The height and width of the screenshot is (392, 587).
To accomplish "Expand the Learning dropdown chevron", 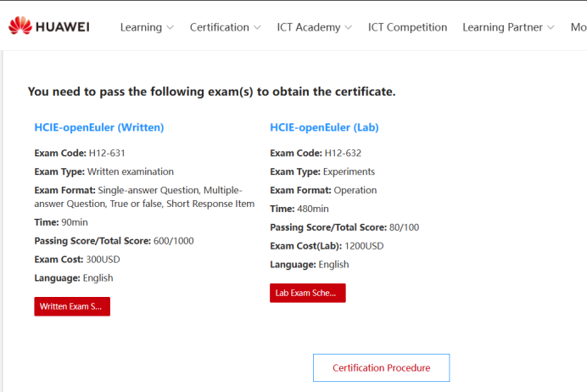I will [170, 28].
